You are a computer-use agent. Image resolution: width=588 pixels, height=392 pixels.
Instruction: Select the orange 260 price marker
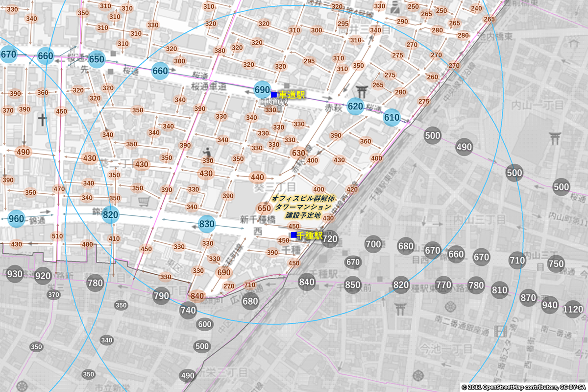(x=433, y=77)
